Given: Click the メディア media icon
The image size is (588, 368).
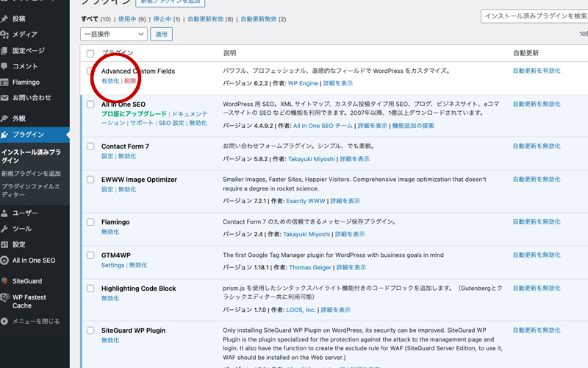Looking at the screenshot, I should pos(4,35).
